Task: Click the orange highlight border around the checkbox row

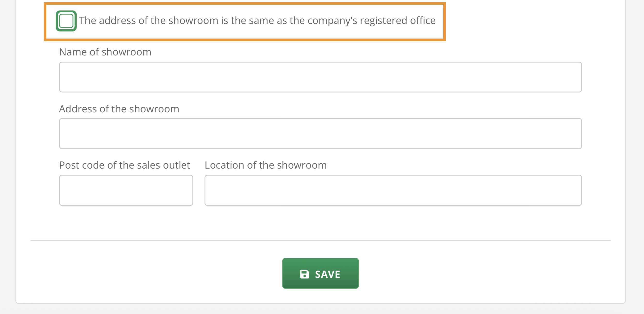Action: pos(245,4)
